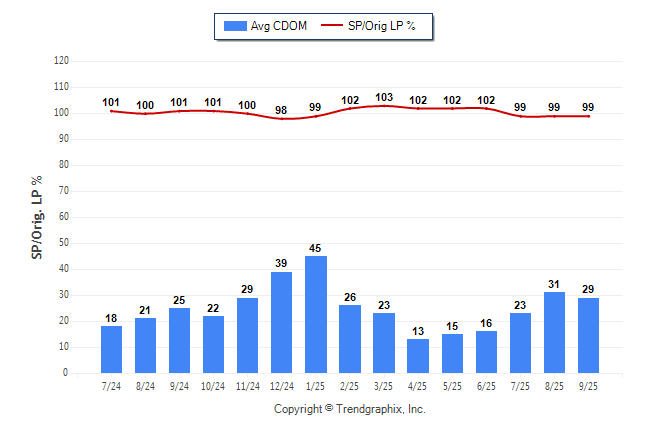Click the 103 line point above 3/25

[384, 106]
